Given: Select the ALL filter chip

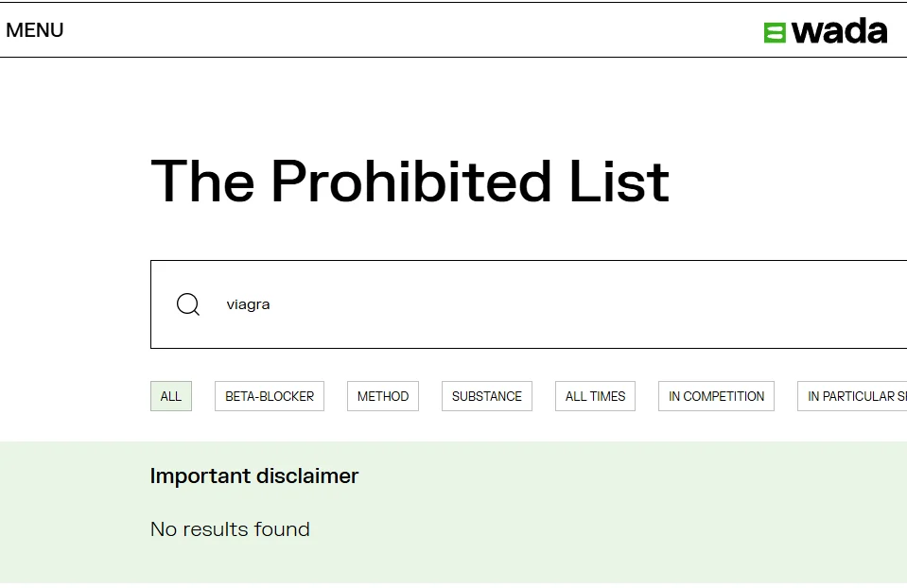Looking at the screenshot, I should [x=171, y=396].
